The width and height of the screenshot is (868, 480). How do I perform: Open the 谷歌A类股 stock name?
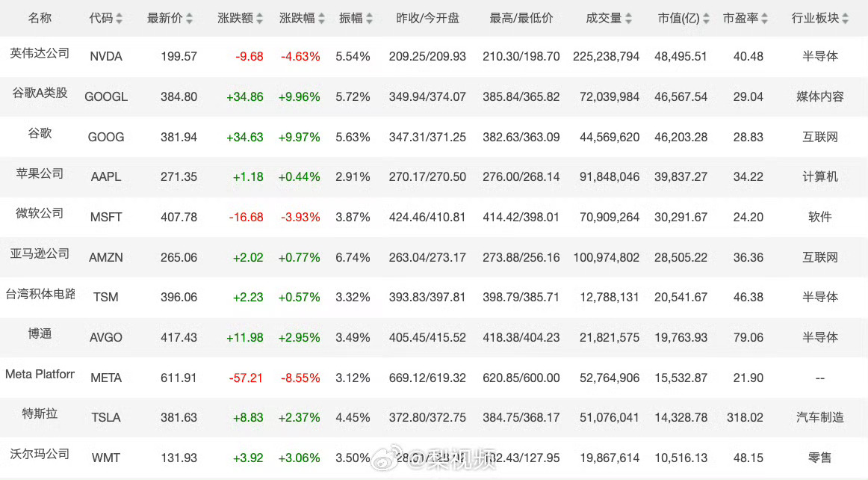(40, 93)
